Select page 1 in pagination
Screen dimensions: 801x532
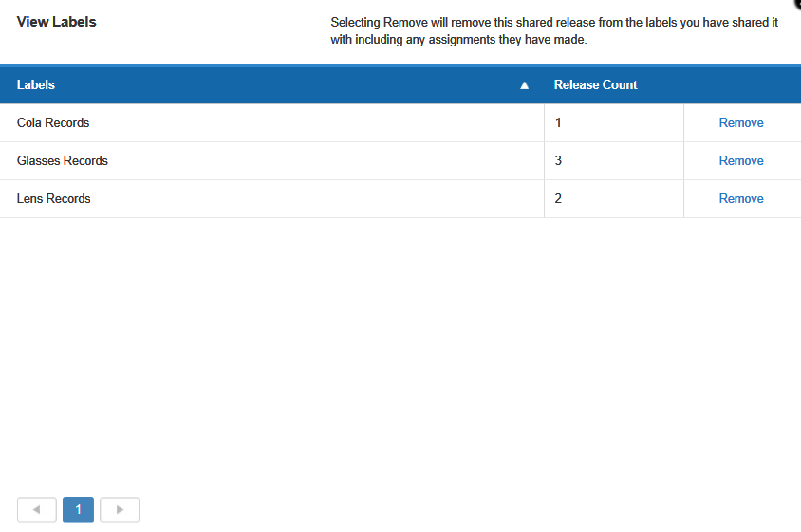[78, 509]
